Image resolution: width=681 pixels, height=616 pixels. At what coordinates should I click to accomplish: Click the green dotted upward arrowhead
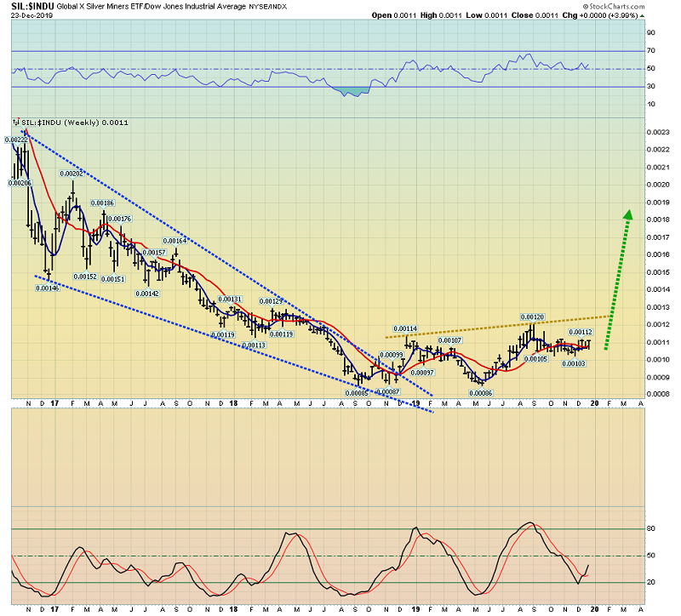(x=627, y=215)
